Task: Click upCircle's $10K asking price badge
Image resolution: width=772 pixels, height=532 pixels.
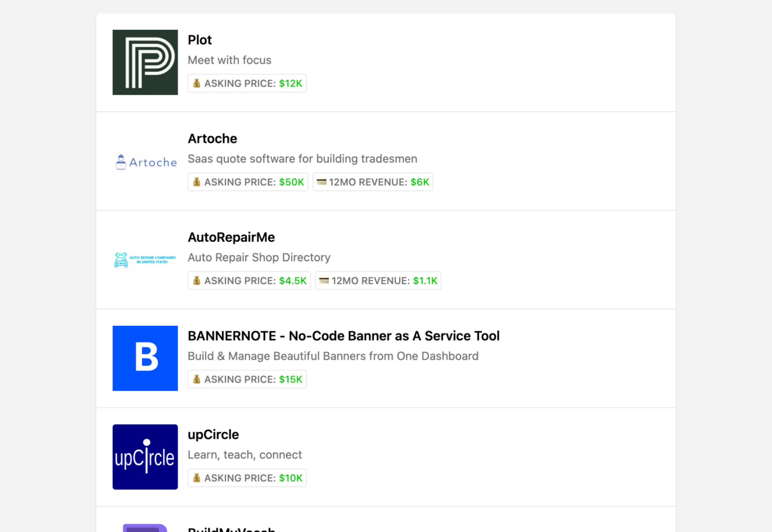Action: (247, 478)
